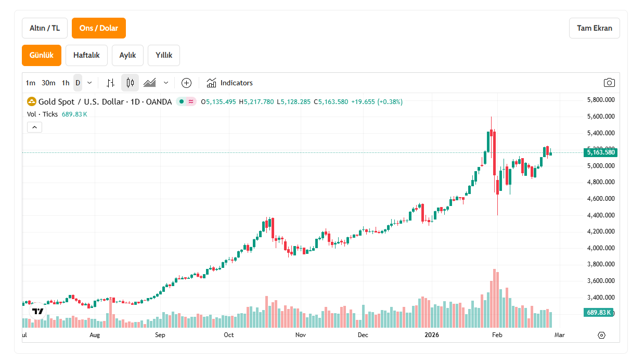Open the Indicators panel
The width and height of the screenshot is (644, 361).
tap(229, 83)
